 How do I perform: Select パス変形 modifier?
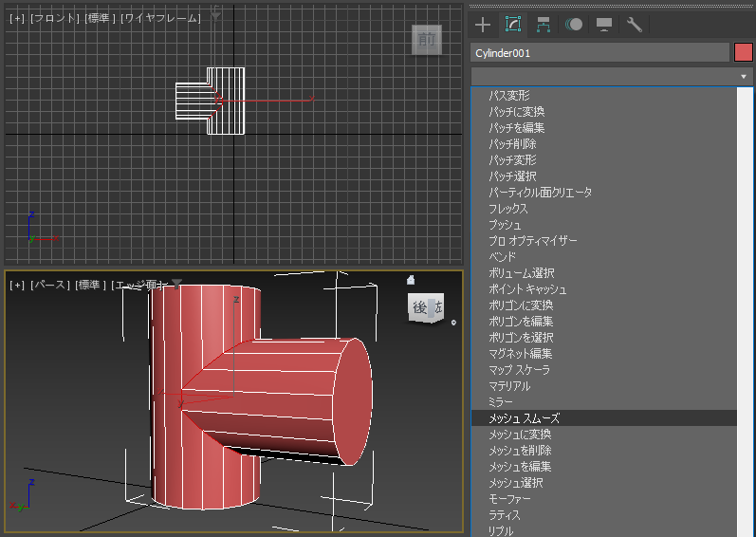tap(603, 96)
